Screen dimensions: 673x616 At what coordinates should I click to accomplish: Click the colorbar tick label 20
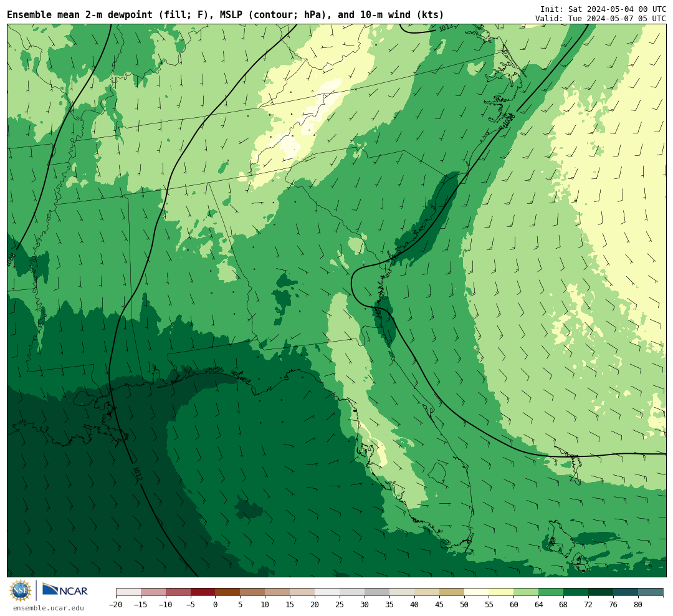(315, 604)
